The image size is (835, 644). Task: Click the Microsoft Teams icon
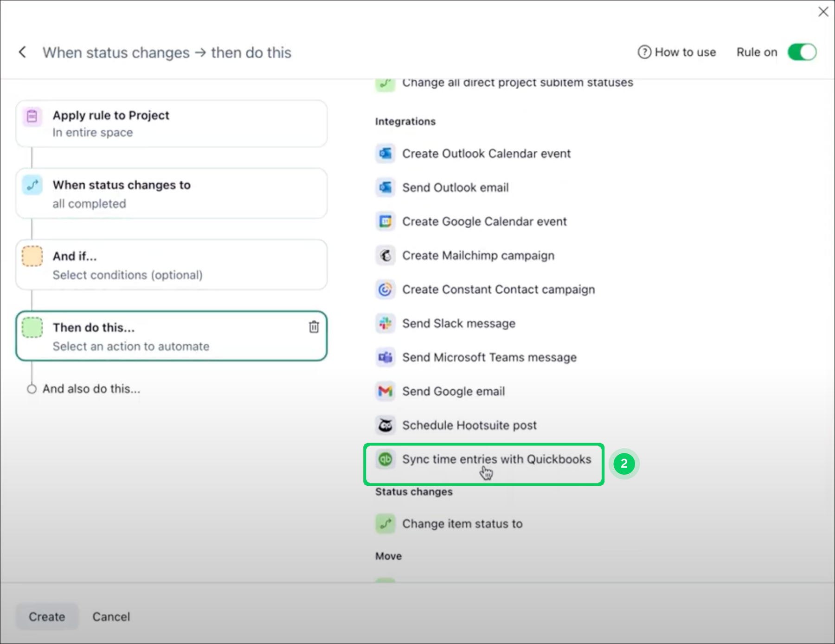[385, 357]
